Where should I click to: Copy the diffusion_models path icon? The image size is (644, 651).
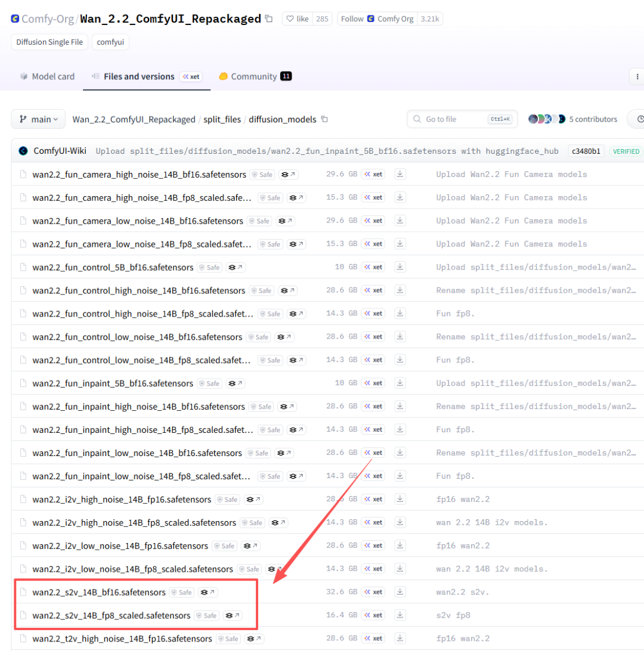[325, 119]
